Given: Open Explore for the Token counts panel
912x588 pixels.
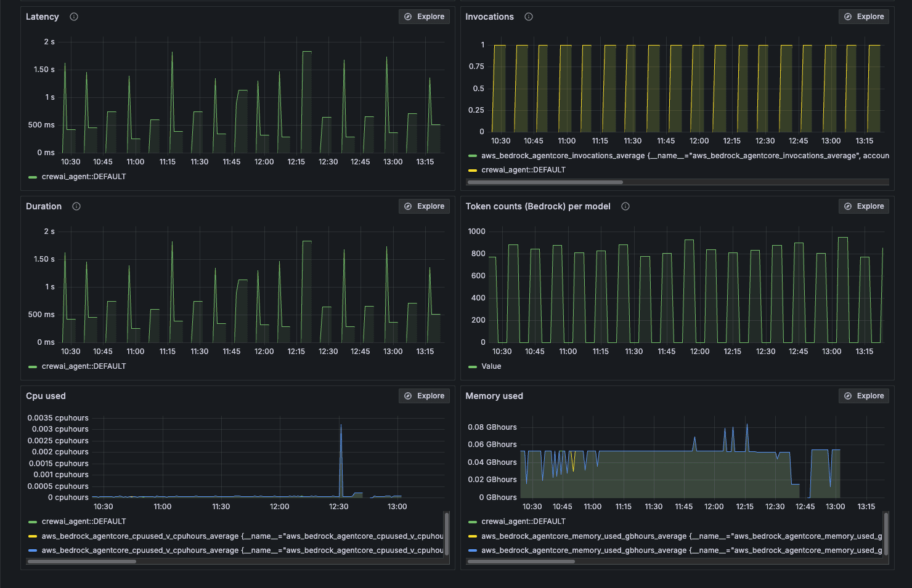Looking at the screenshot, I should [x=864, y=206].
